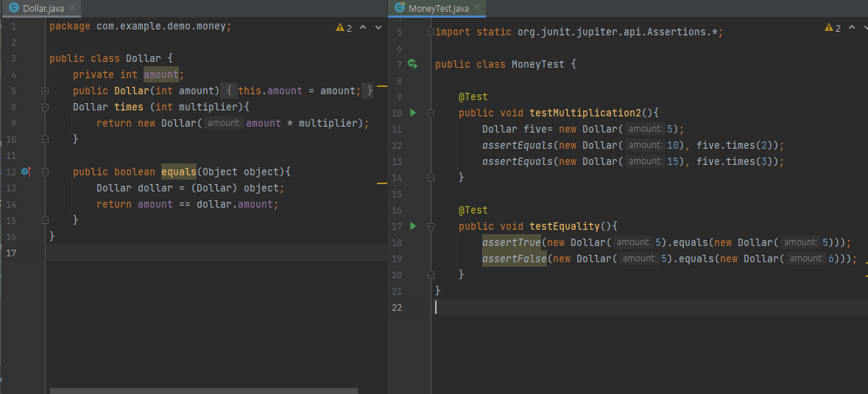This screenshot has height=394, width=868.
Task: Click package com.example.demo.money statement
Action: point(141,26)
